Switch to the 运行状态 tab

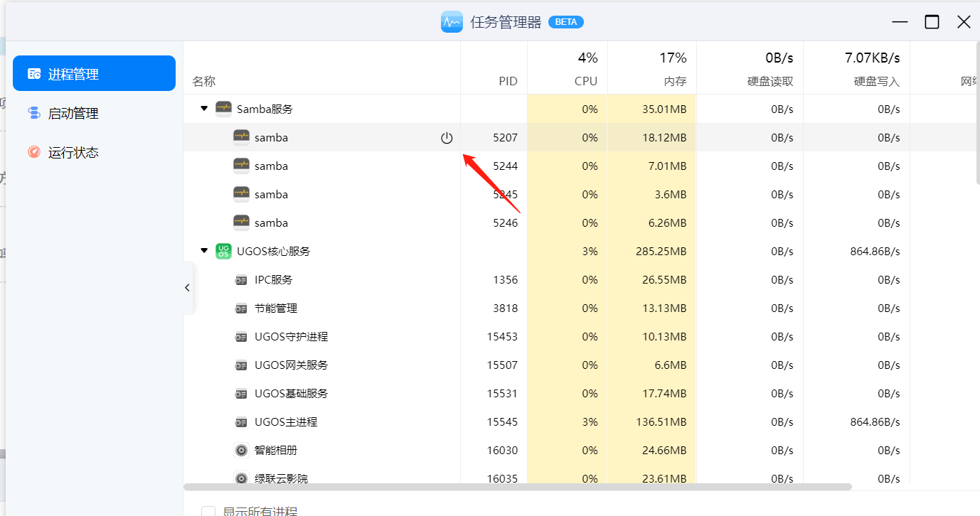tap(94, 152)
